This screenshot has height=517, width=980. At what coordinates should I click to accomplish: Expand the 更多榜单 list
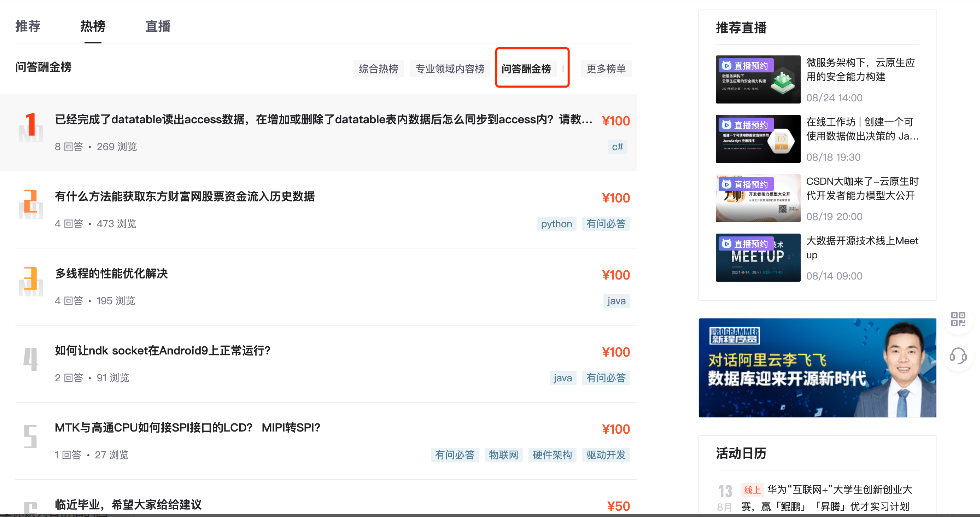tap(606, 69)
